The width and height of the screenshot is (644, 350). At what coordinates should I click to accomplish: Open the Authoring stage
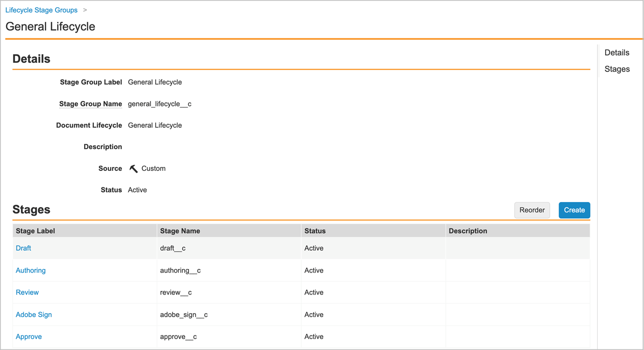pos(31,270)
